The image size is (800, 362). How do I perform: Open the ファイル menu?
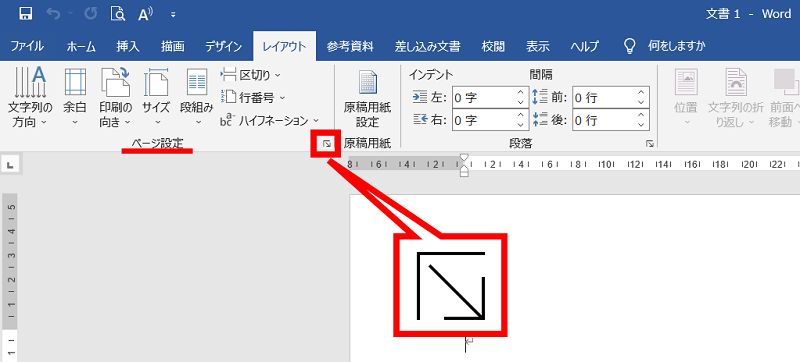pos(27,47)
